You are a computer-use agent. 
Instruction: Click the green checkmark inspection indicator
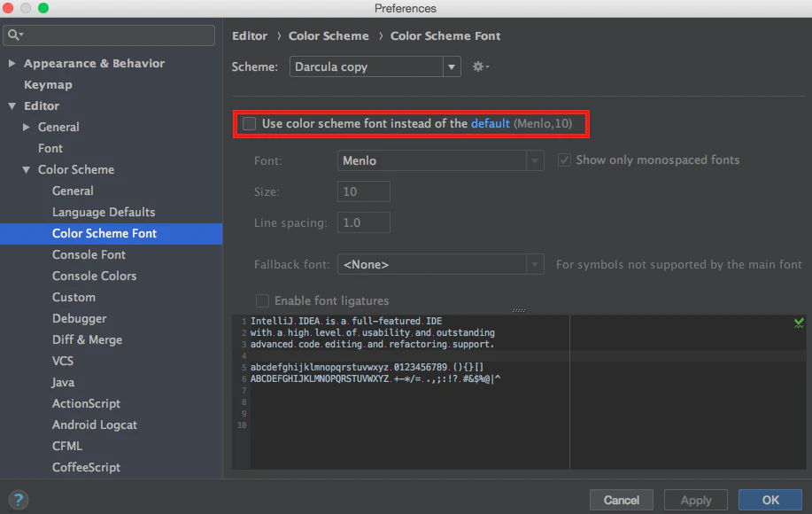coord(799,323)
